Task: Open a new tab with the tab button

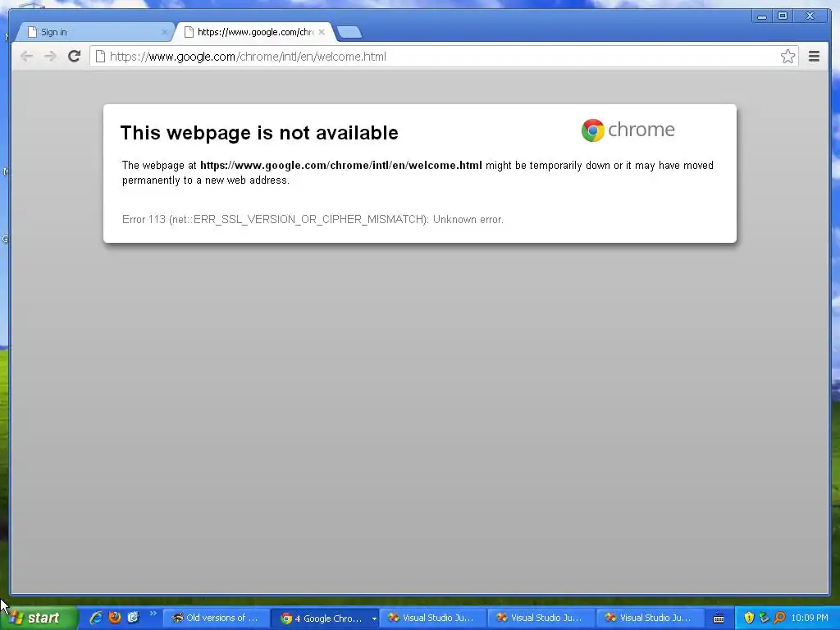Action: (349, 33)
